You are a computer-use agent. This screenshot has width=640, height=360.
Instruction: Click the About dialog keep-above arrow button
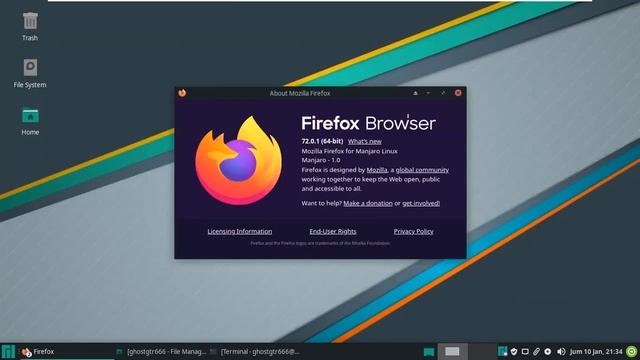coord(415,93)
